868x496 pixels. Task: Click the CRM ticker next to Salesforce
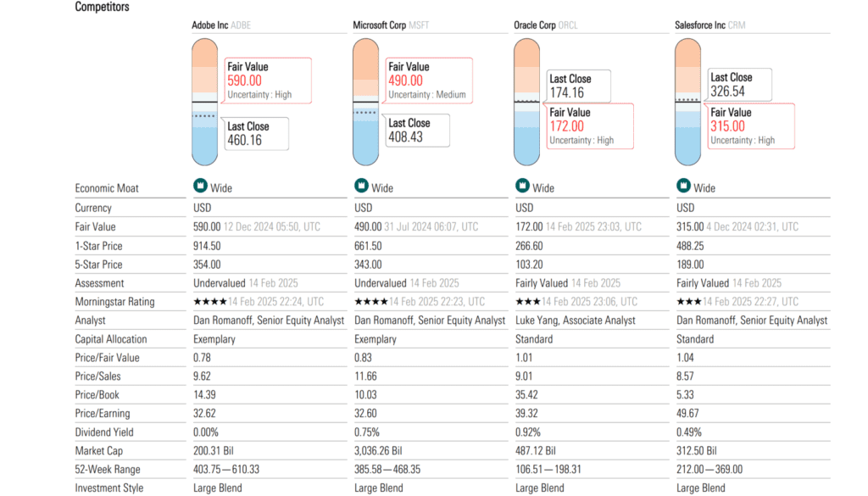coord(737,25)
